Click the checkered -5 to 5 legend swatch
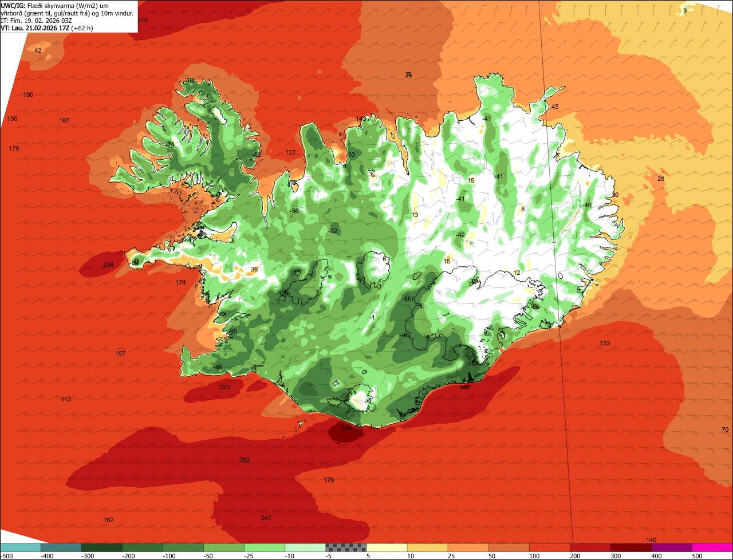Image resolution: width=733 pixels, height=560 pixels. pos(346,547)
